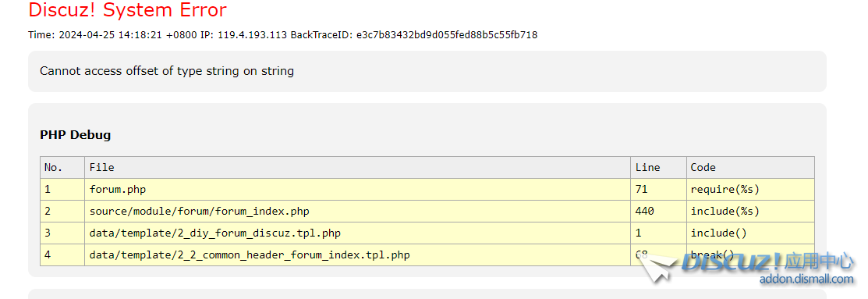Select the 2_2_common_header_forum_index.tpl.php cell
Image resolution: width=868 pixels, height=299 pixels.
click(x=358, y=255)
